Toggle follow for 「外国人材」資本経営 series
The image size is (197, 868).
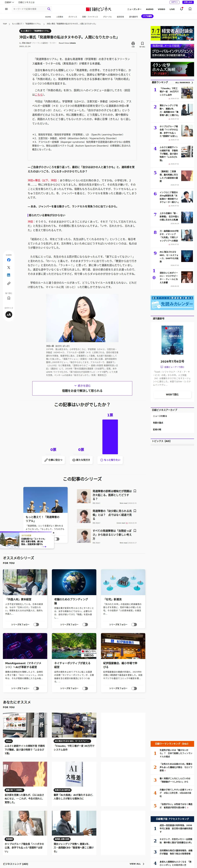click(x=36, y=624)
